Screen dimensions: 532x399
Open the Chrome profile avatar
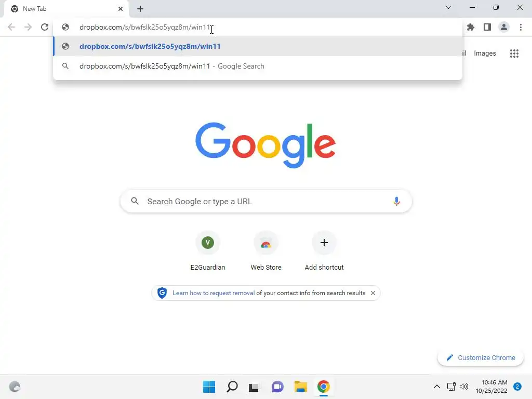[504, 27]
